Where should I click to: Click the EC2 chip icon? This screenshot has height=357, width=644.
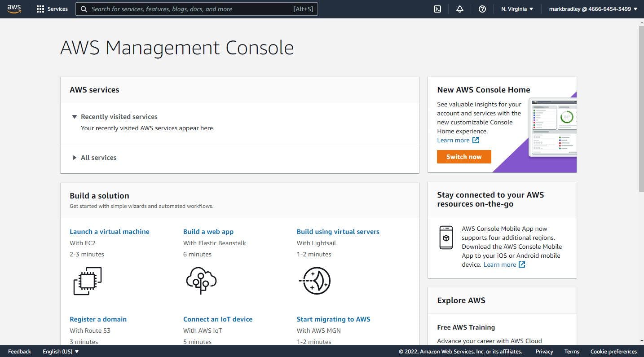click(88, 281)
